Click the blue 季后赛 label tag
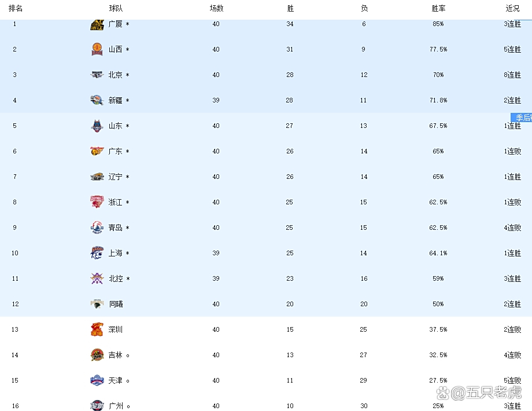Image resolution: width=532 pixels, height=411 pixels. click(523, 118)
